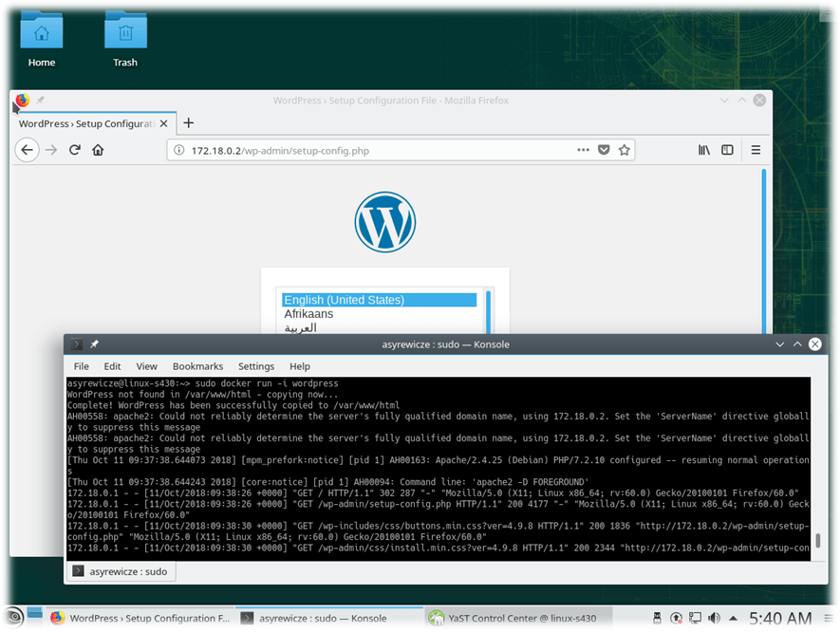The image size is (840, 632).
Task: Open the Home folder on desktop
Action: click(x=41, y=40)
